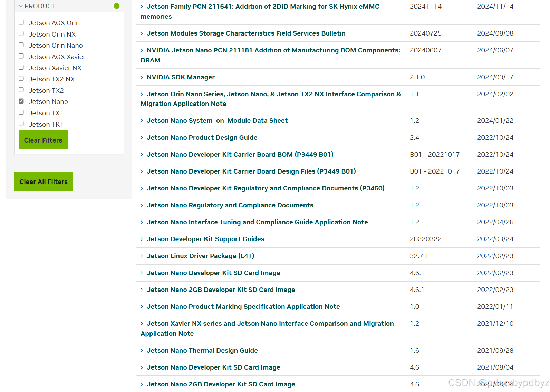Click the Jetson AGX Orin filter label
Image resolution: width=550 pixels, height=392 pixels.
tap(54, 23)
